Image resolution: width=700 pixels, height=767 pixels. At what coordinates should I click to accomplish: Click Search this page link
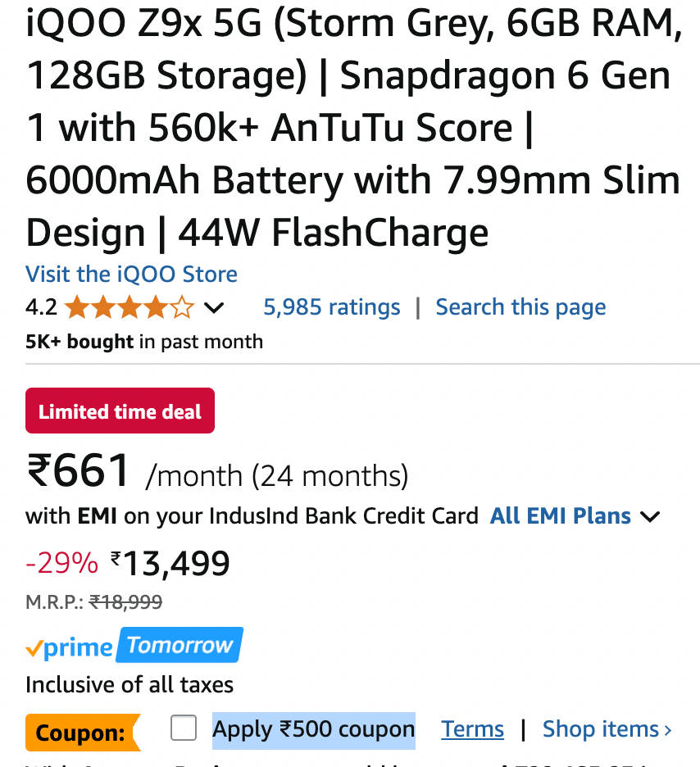(x=520, y=307)
